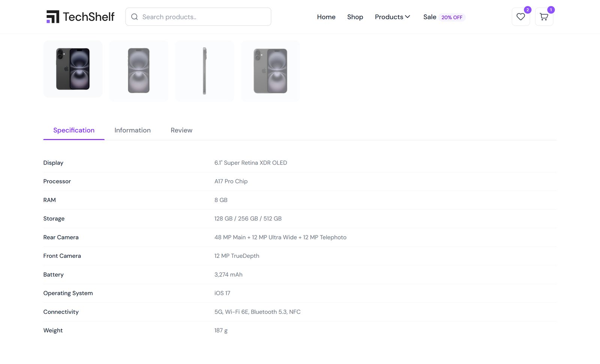Click the wishlist count badge showing 2
Image resolution: width=600 pixels, height=364 pixels.
point(528,10)
